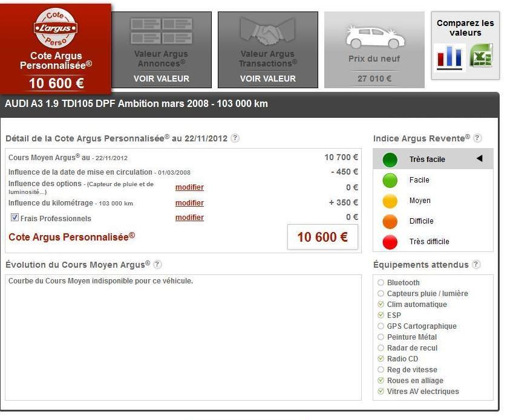Open the Valeur Argus Annonces tab

pos(162,50)
